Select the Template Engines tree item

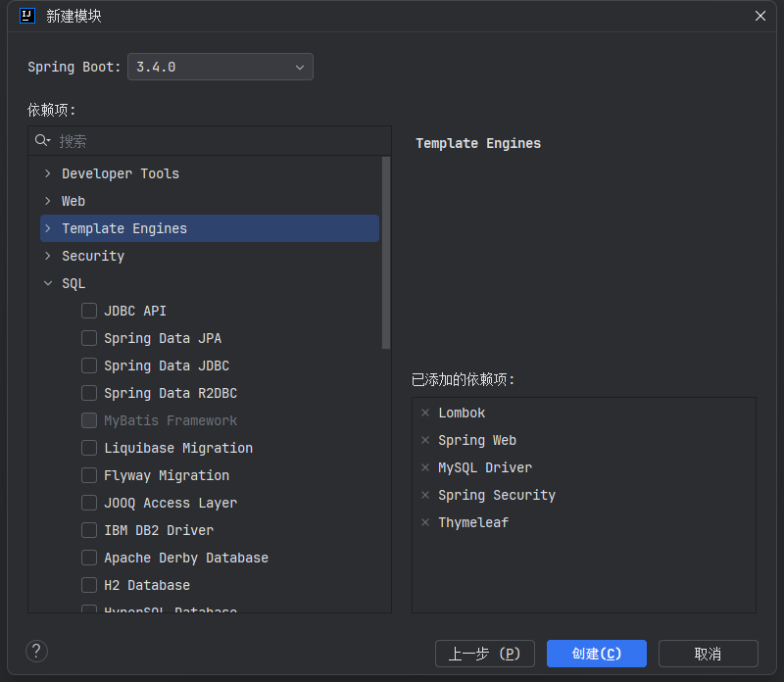(123, 228)
